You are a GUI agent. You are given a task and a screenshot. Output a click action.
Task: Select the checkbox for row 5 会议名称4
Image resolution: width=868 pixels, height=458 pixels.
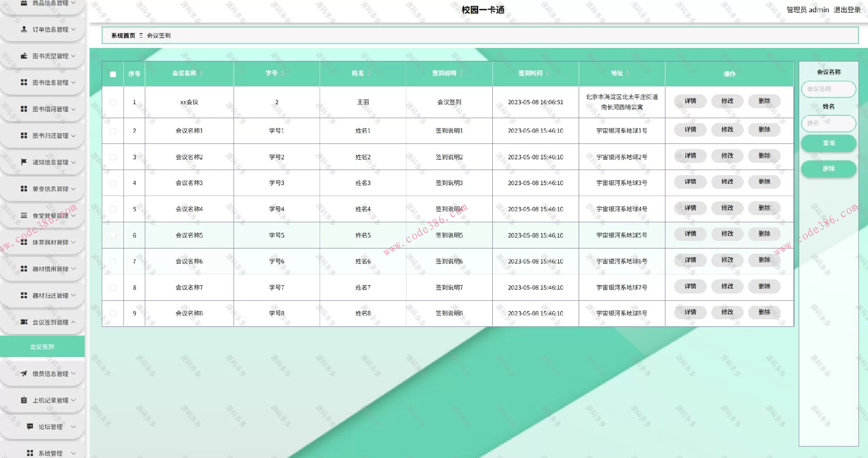click(113, 209)
